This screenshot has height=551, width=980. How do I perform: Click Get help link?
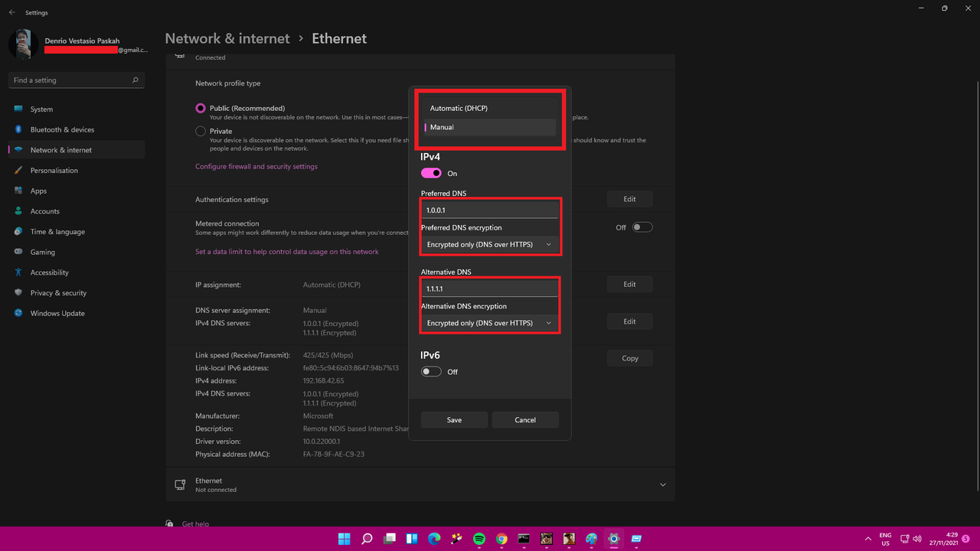pos(195,524)
